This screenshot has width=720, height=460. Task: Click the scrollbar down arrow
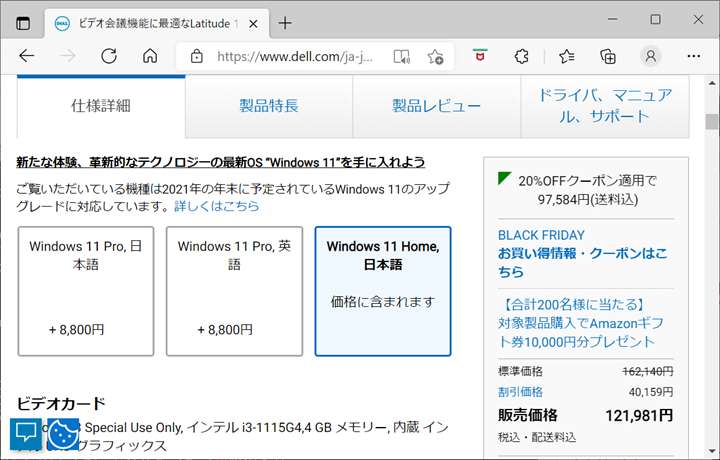712,451
